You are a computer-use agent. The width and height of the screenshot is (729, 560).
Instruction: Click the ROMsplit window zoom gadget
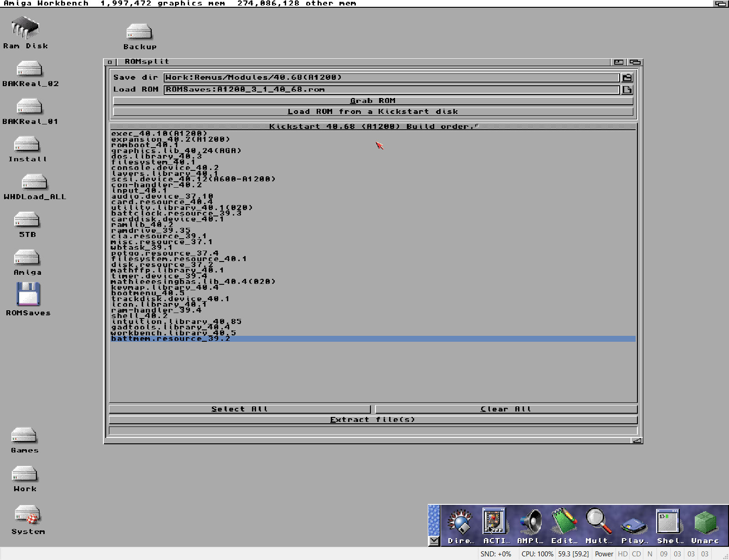coord(619,62)
